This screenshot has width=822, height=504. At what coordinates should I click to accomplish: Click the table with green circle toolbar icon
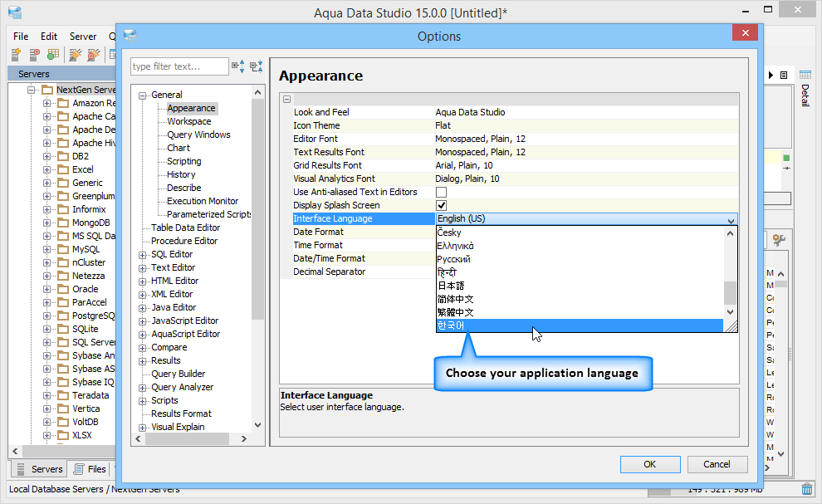point(52,54)
